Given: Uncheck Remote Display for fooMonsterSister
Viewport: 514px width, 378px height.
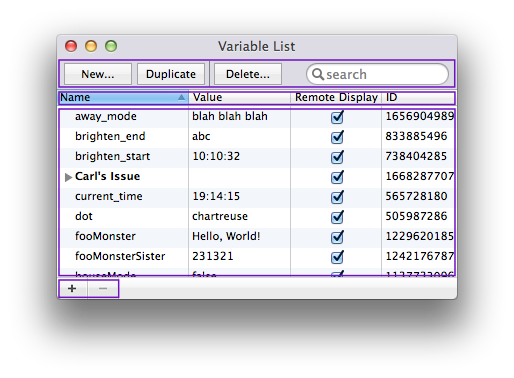Looking at the screenshot, I should click(337, 257).
